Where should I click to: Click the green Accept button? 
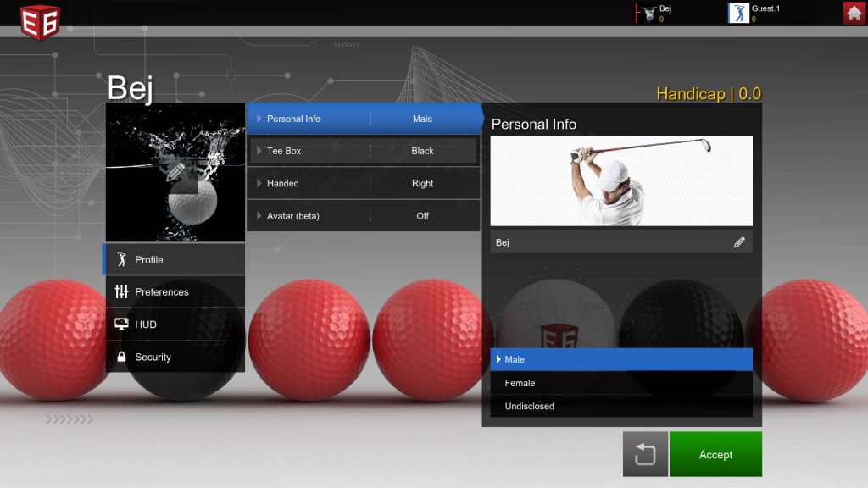[x=715, y=455]
